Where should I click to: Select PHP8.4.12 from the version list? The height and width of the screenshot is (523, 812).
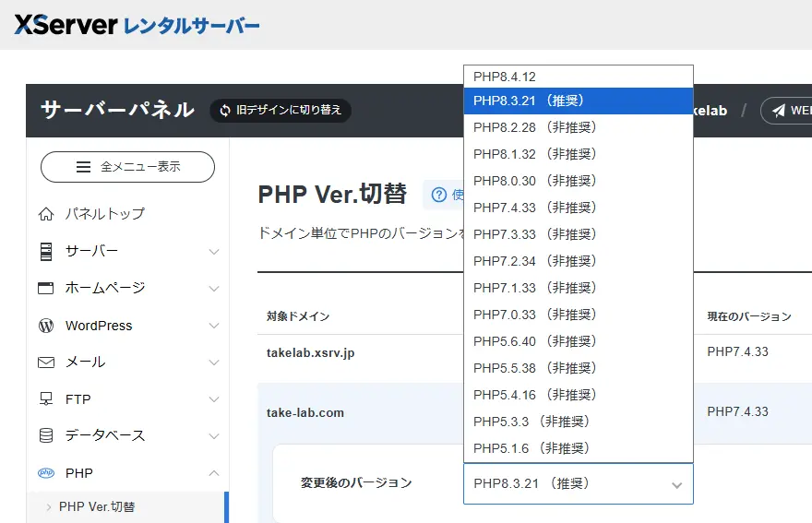pos(578,77)
